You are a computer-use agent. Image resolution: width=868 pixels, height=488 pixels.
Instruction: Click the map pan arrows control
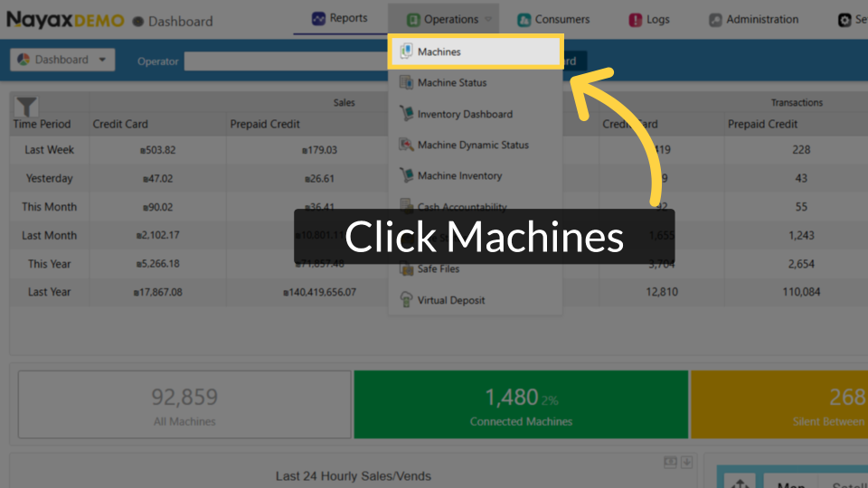[x=741, y=482]
